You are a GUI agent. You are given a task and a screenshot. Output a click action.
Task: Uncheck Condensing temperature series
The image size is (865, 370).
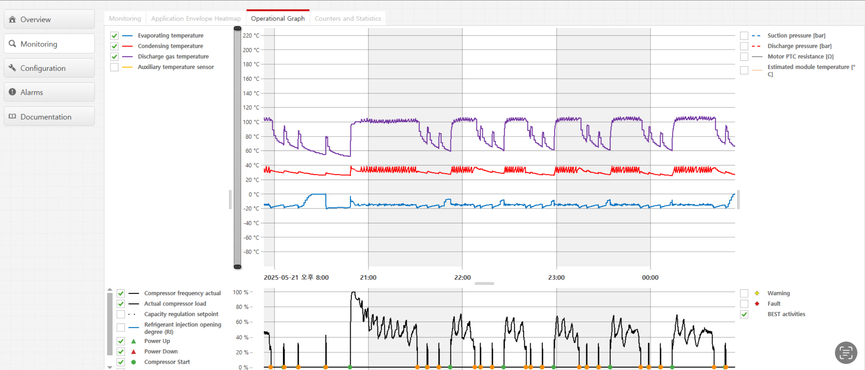[114, 46]
